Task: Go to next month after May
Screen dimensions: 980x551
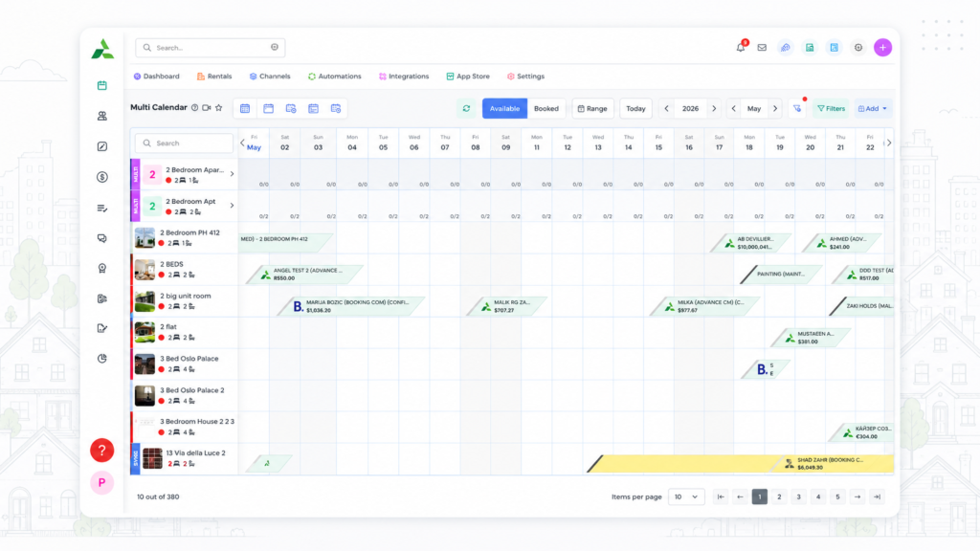Action: point(775,109)
